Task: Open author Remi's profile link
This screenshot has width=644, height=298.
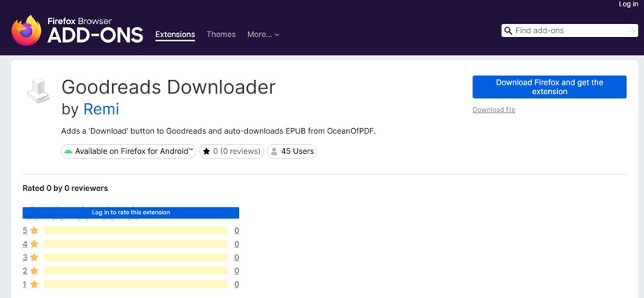Action: click(x=101, y=109)
